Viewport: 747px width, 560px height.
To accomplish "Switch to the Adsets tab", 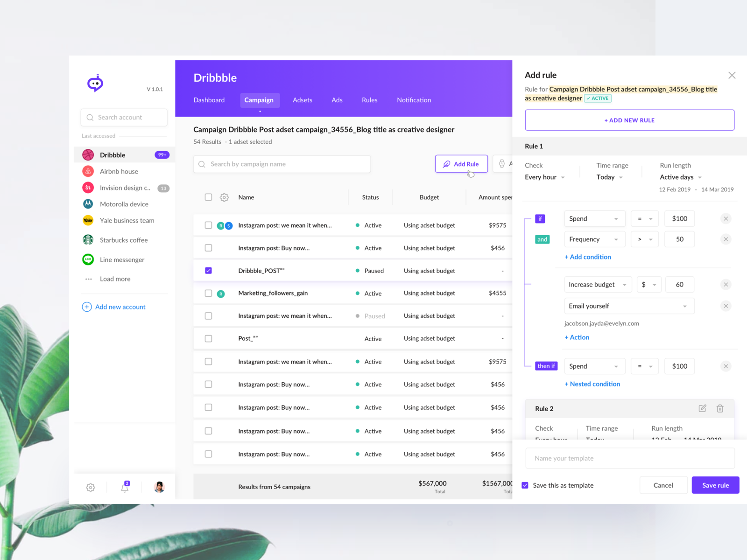I will pos(302,100).
